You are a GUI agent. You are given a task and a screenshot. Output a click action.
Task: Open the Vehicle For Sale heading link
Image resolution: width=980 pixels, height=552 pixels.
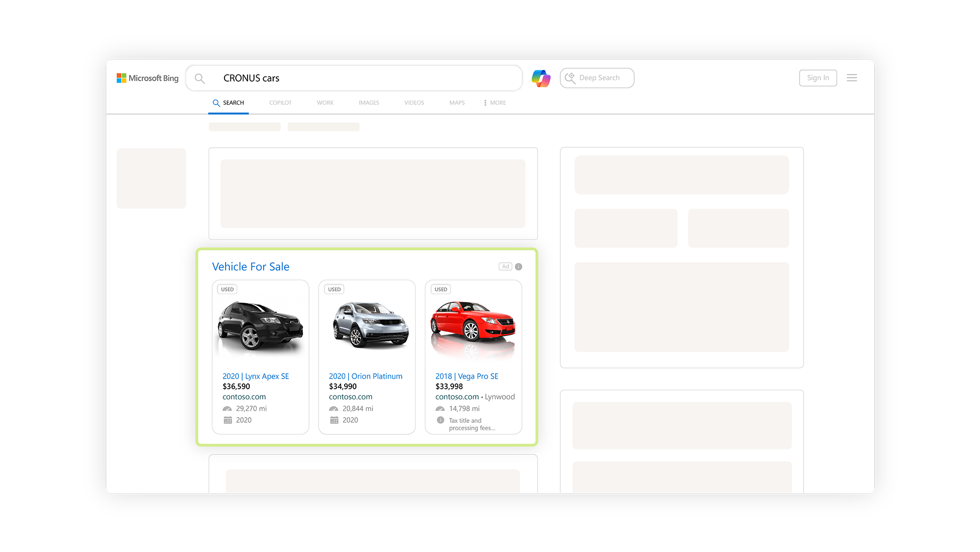coord(251,267)
